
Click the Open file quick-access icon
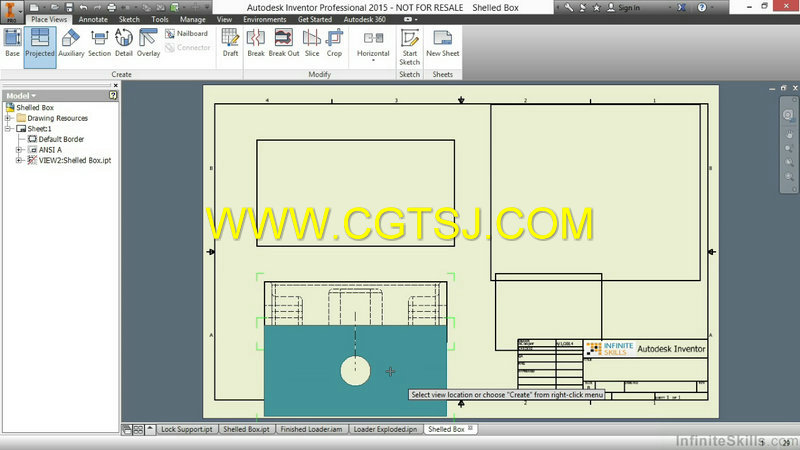pos(54,7)
